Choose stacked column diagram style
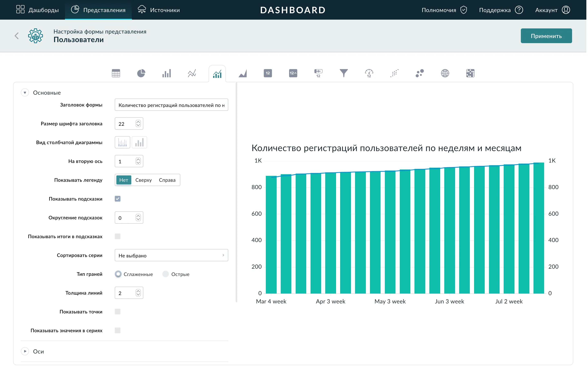The width and height of the screenshot is (588, 368). [139, 142]
